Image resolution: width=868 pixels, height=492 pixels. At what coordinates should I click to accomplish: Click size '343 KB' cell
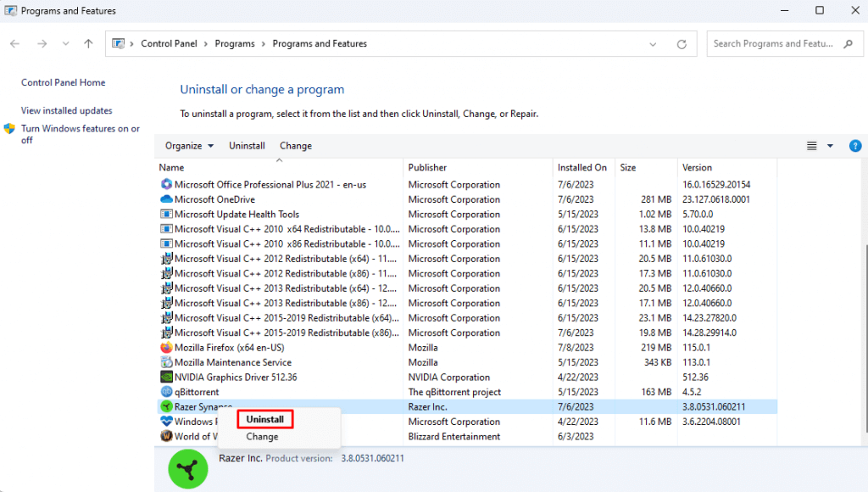[x=658, y=362]
